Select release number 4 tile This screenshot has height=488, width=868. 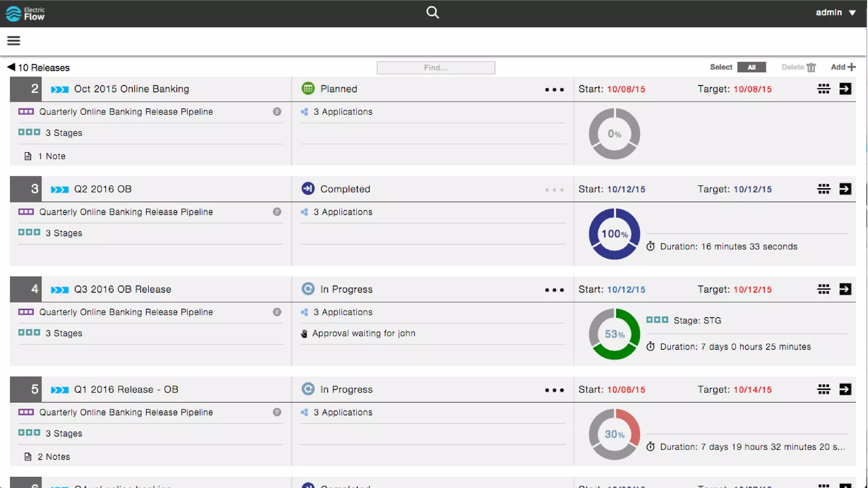[x=26, y=289]
